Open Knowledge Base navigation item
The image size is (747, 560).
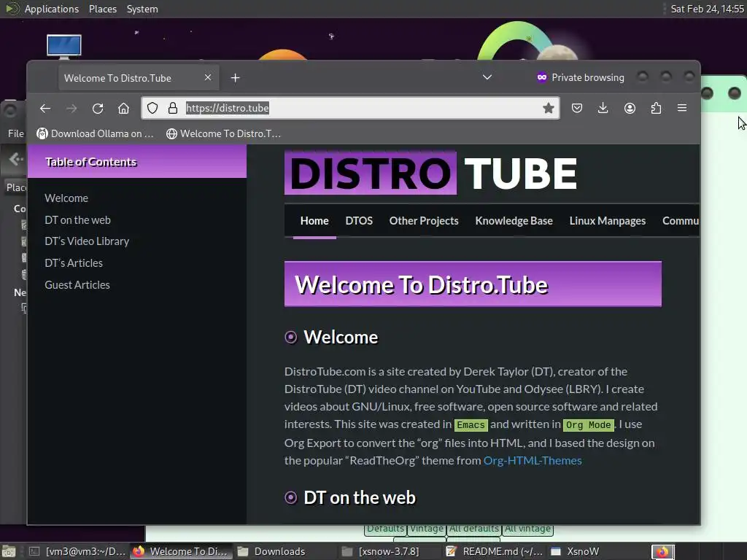click(x=514, y=221)
